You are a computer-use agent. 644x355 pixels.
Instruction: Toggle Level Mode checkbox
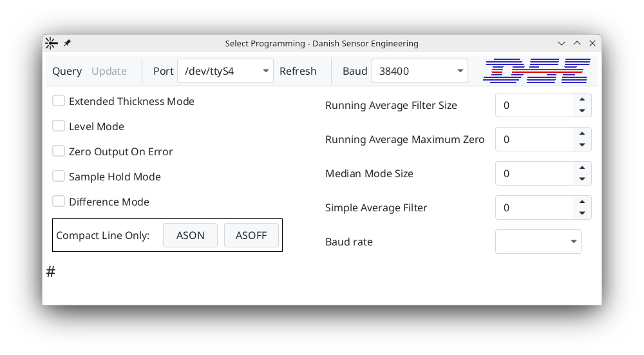pos(59,126)
